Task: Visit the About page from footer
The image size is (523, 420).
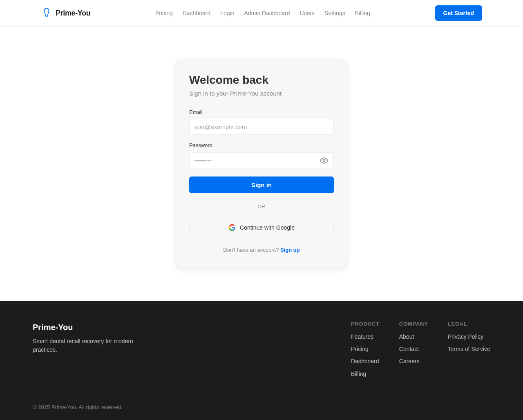Action: click(x=407, y=337)
